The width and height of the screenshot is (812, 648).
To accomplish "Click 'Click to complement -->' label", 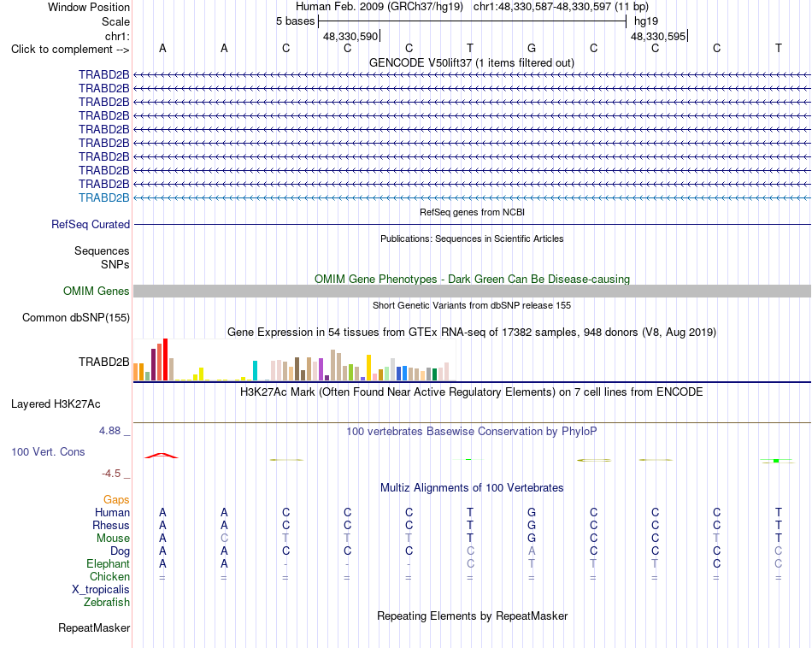I will pyautogui.click(x=70, y=50).
